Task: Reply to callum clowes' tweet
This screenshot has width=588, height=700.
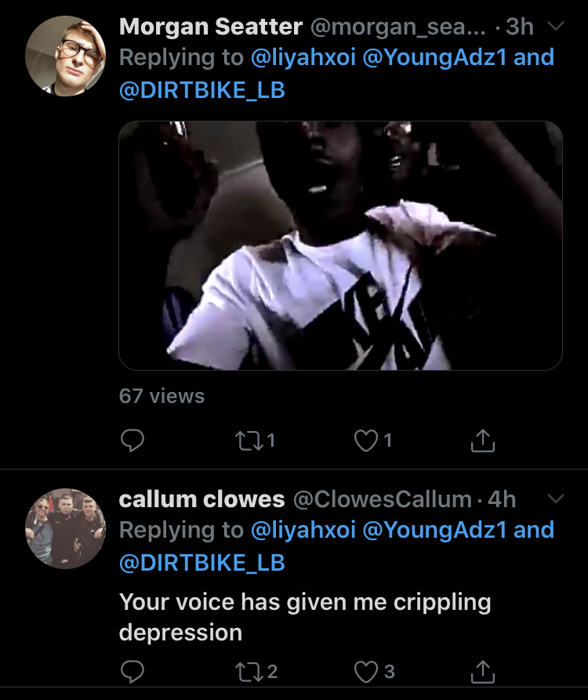Action: pos(132,671)
